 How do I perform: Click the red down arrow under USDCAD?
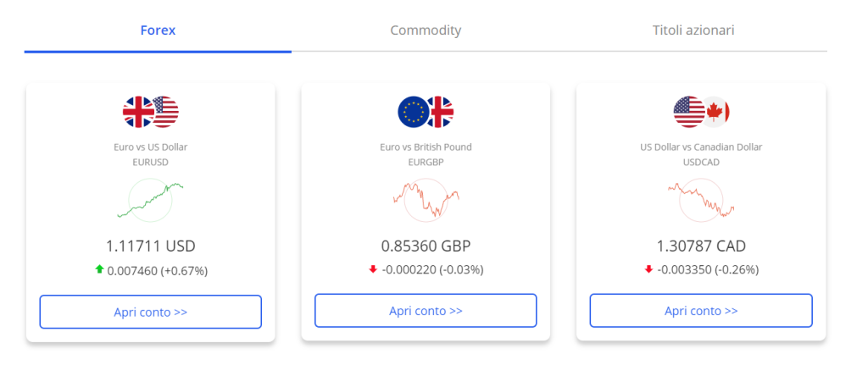[648, 270]
